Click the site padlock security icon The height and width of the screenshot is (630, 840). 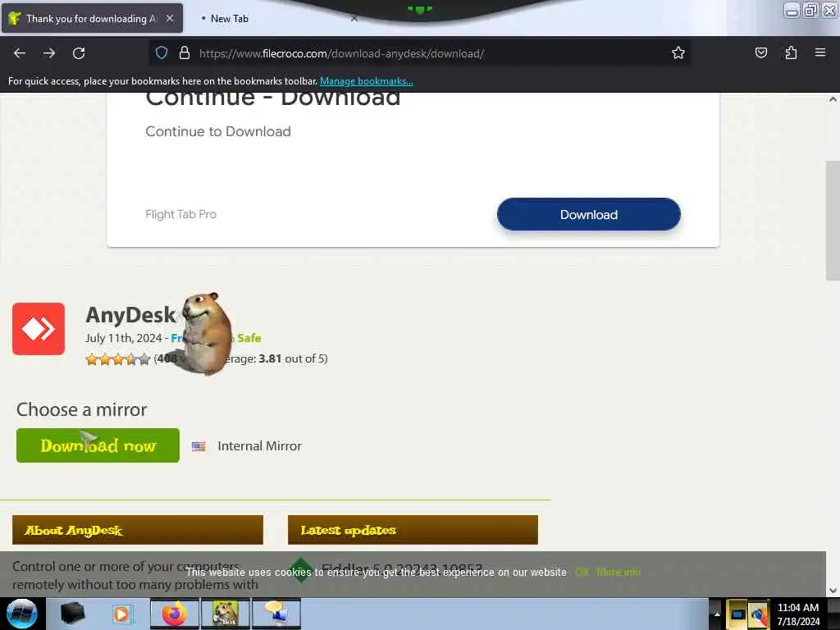tap(185, 52)
